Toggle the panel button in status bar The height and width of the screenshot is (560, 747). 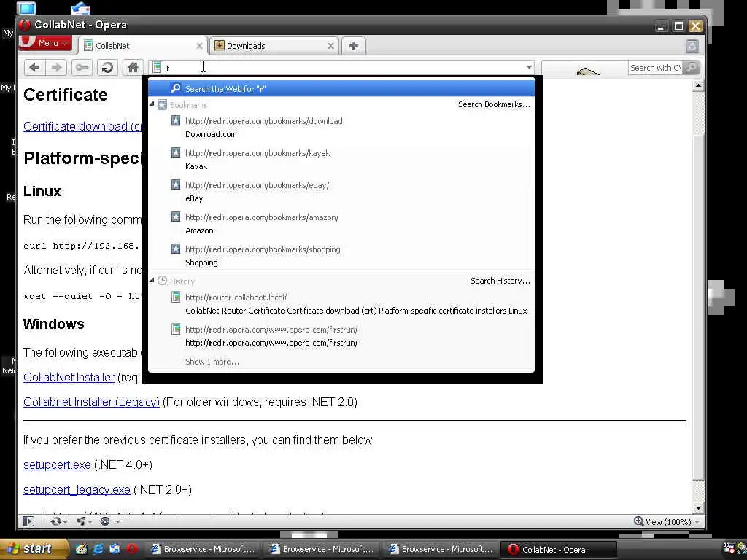point(28,521)
